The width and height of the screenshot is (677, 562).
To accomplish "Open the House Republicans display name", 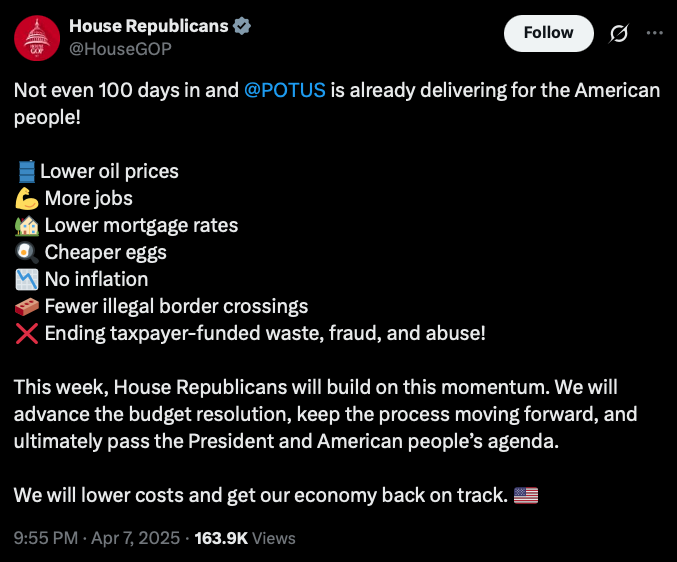I will click(x=147, y=26).
